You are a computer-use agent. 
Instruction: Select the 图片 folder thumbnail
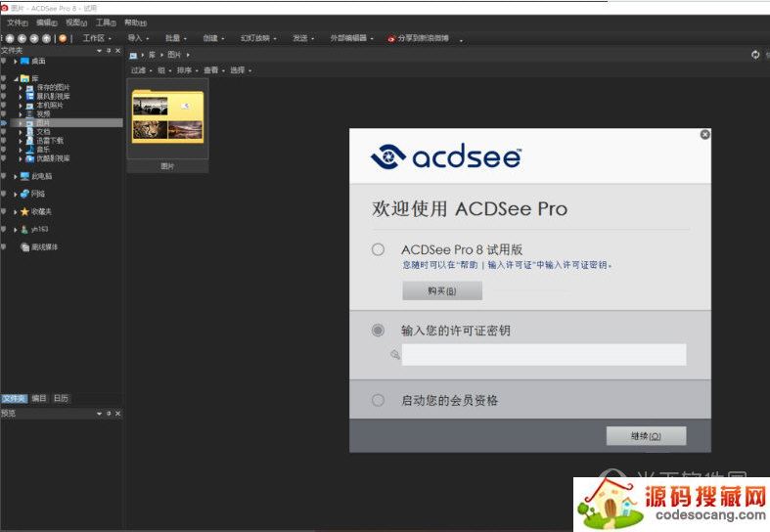pos(167,126)
